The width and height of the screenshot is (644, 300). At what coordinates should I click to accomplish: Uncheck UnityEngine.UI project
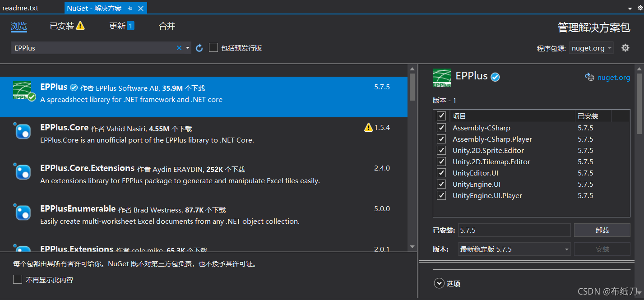coord(441,184)
